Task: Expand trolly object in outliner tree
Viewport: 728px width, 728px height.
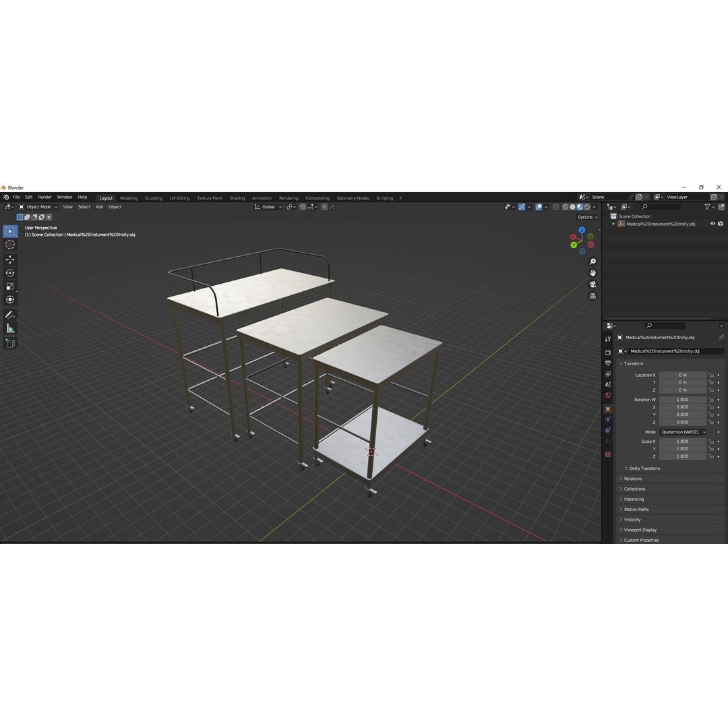Action: pyautogui.click(x=613, y=224)
